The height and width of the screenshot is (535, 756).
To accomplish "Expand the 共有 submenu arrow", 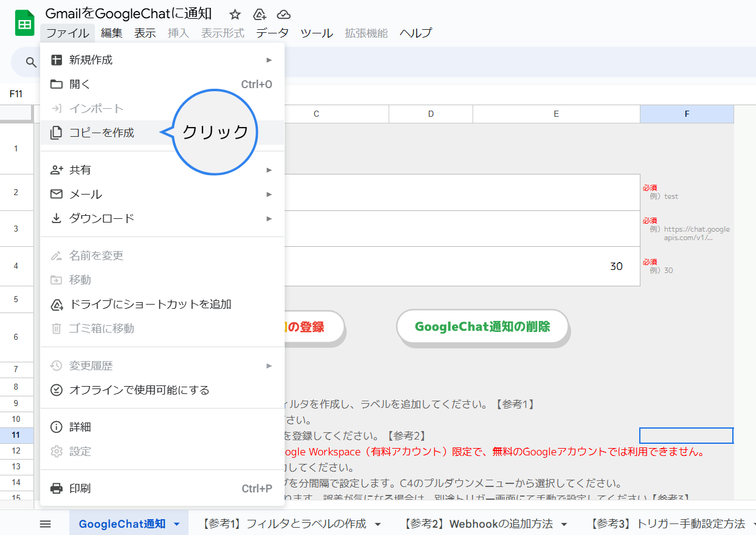I will point(269,170).
